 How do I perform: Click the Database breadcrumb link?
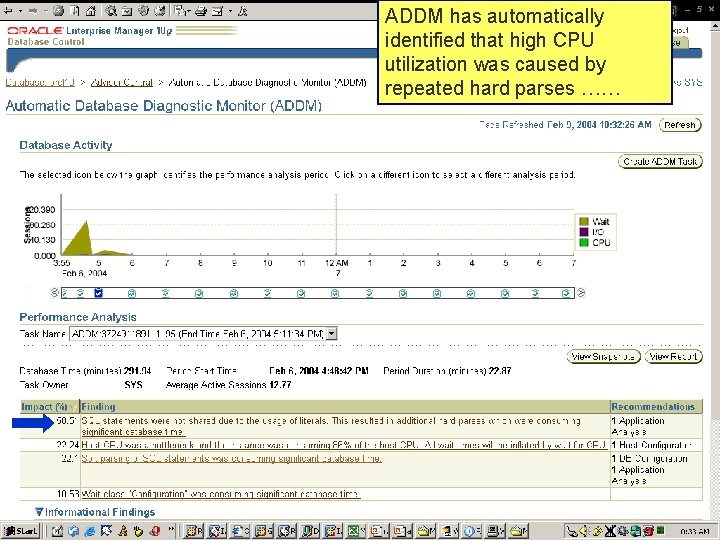coord(40,83)
